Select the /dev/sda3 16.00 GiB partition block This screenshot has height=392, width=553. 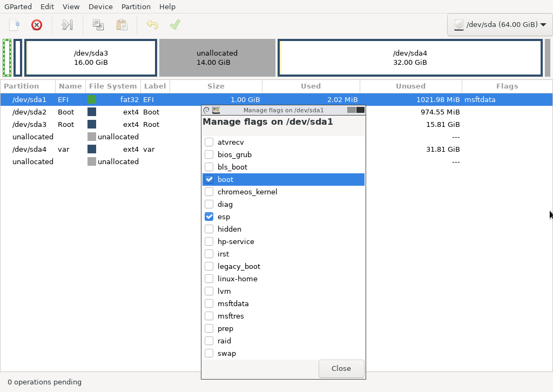tap(91, 57)
